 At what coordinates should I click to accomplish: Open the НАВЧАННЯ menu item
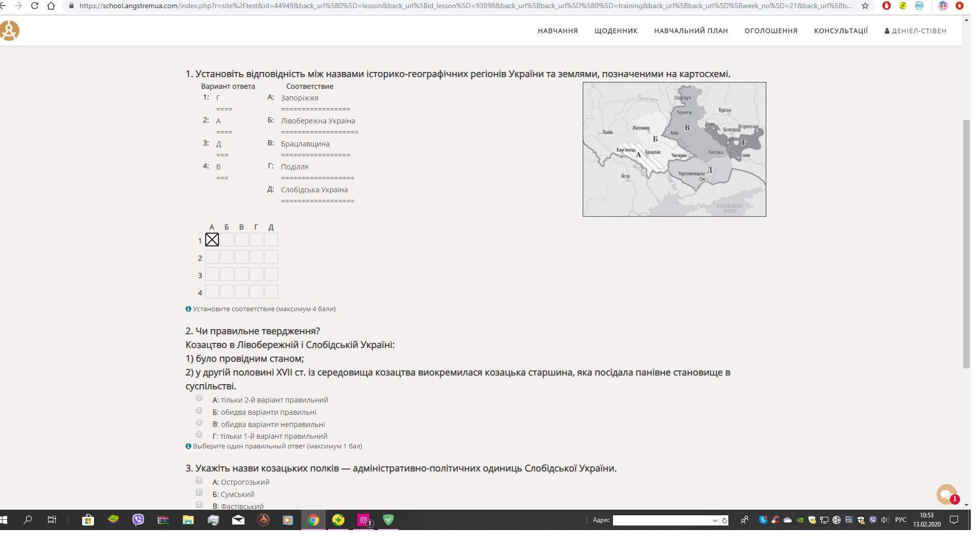[557, 31]
